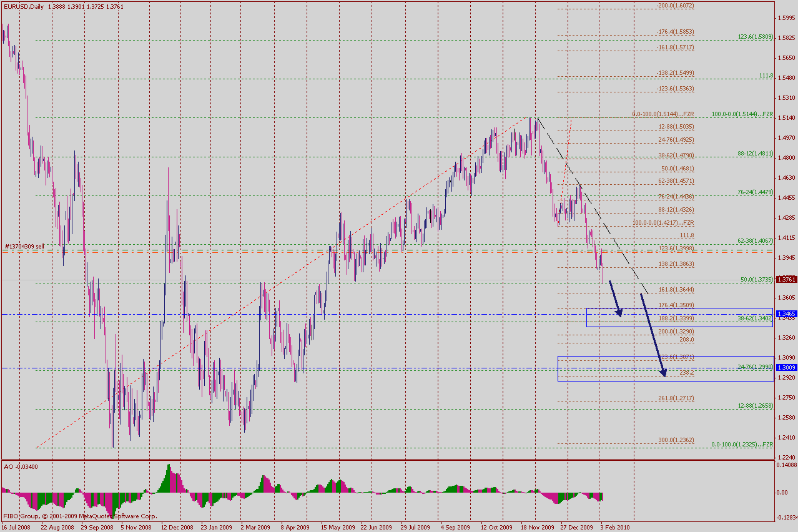Click 1.4285 on the price scale
Screen dimensions: 798x532
click(786, 218)
